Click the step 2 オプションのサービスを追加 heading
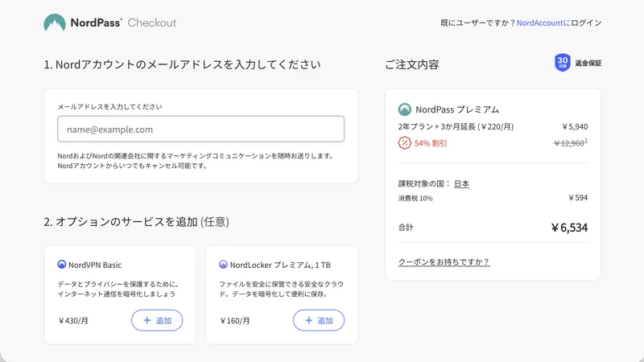 (136, 222)
